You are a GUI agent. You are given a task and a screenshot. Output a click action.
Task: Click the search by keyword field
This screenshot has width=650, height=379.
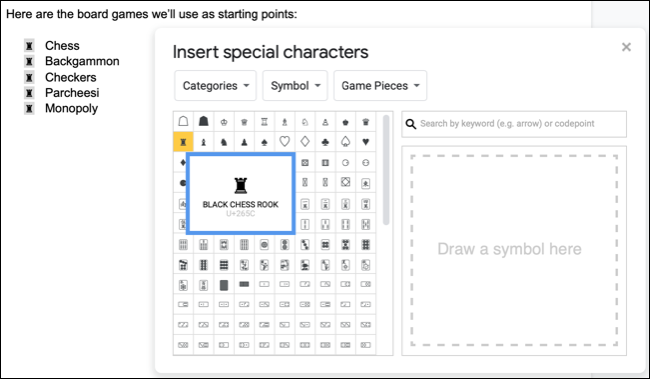coord(514,124)
